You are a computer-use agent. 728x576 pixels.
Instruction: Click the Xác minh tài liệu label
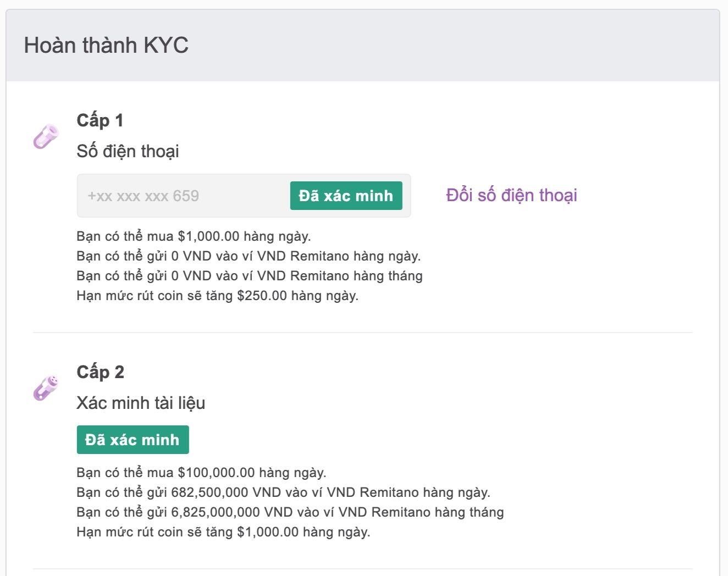[x=141, y=403]
